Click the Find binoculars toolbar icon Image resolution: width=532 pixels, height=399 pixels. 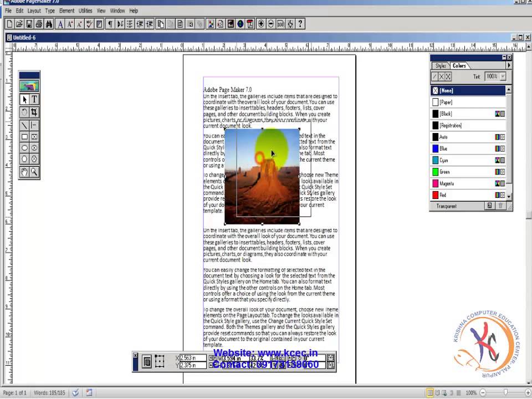coord(49,24)
